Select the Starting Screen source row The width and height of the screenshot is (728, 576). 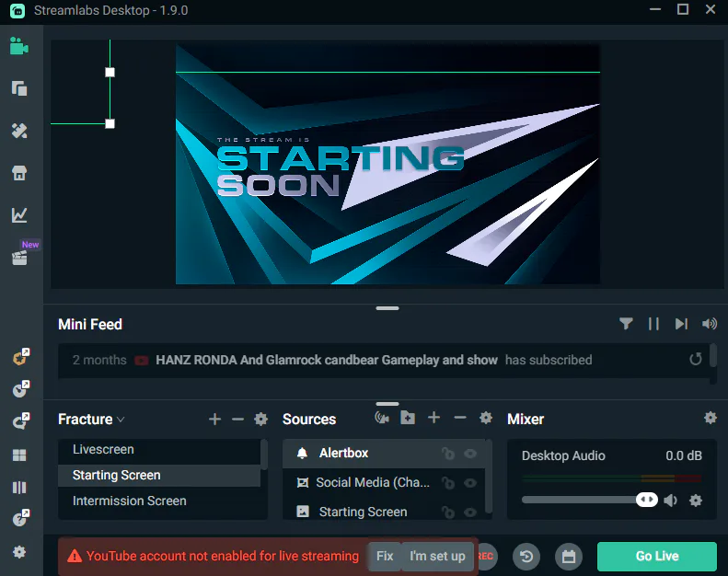[384, 512]
